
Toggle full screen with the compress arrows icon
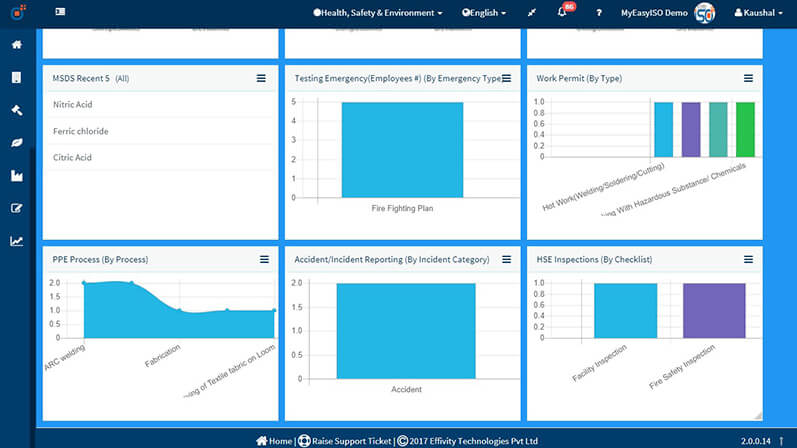pos(531,13)
